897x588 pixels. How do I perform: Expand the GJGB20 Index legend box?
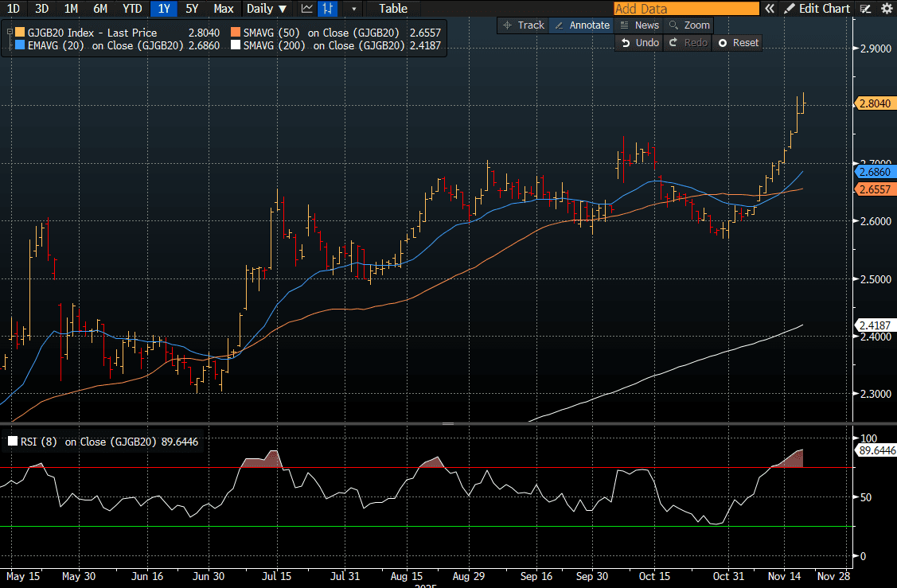click(9, 33)
